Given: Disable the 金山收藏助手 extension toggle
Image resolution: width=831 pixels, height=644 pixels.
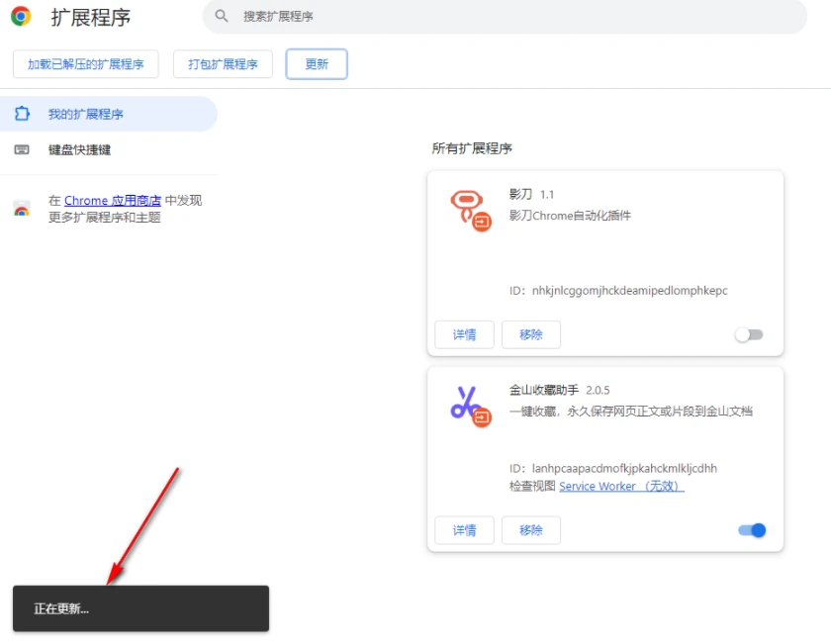Looking at the screenshot, I should pyautogui.click(x=751, y=530).
